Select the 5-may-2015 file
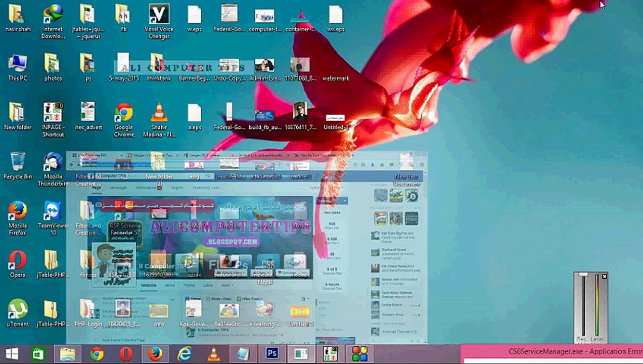Screen dimensions: 643x364 point(124,68)
